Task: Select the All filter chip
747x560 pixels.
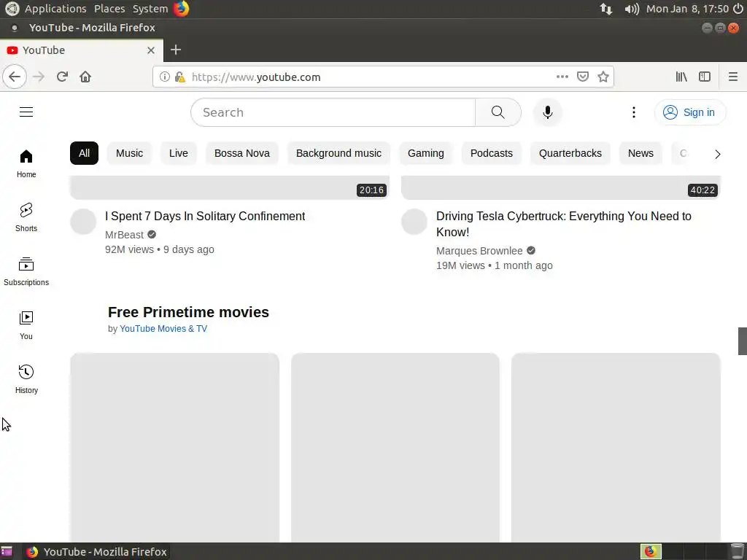Action: [85, 153]
